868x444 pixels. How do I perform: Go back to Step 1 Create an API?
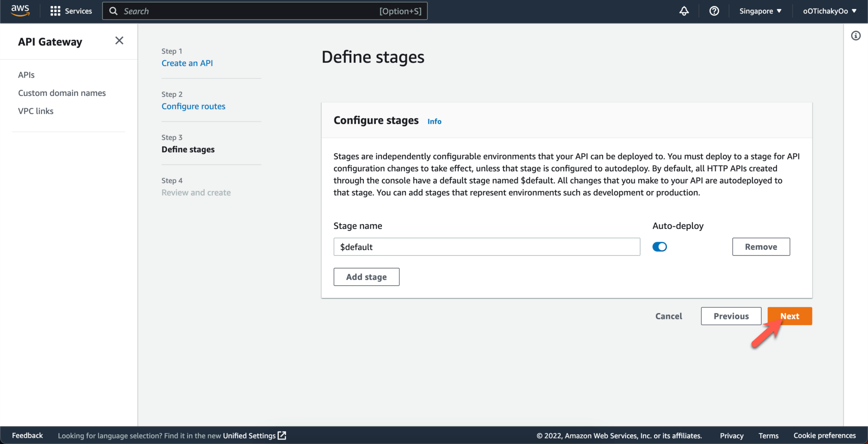coord(187,63)
